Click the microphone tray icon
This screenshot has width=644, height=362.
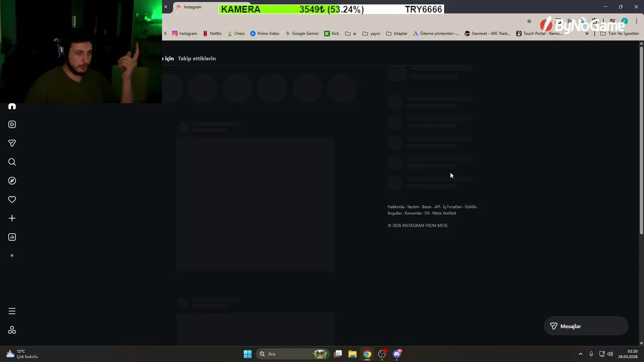[591, 354]
